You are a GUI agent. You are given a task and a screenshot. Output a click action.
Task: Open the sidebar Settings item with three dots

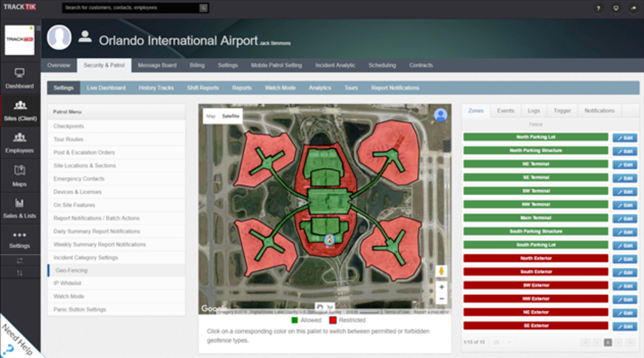[20, 240]
